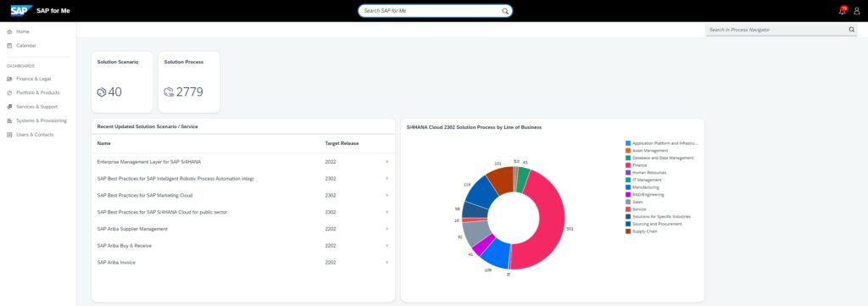Click the Solution Process tile showing 2779

pos(189,82)
